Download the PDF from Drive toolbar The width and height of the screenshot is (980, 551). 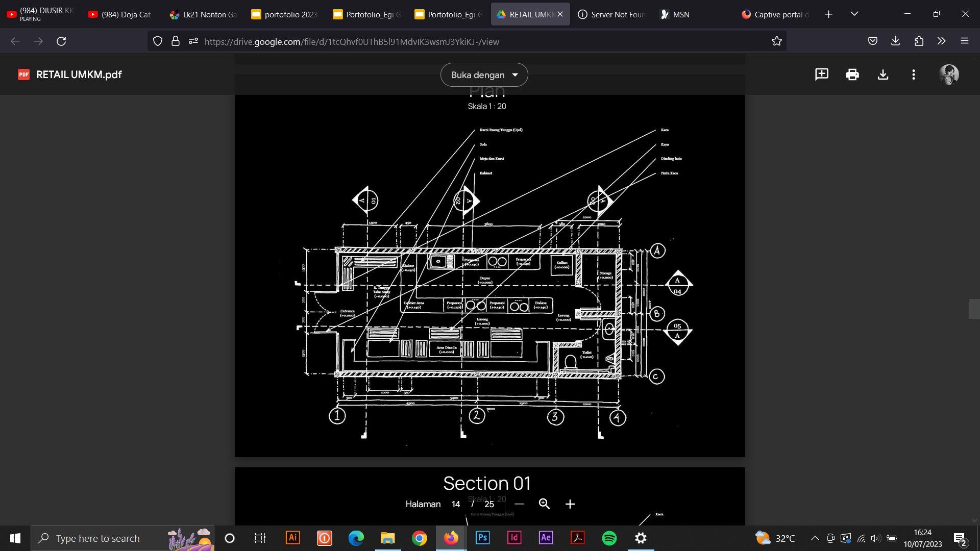pyautogui.click(x=883, y=74)
